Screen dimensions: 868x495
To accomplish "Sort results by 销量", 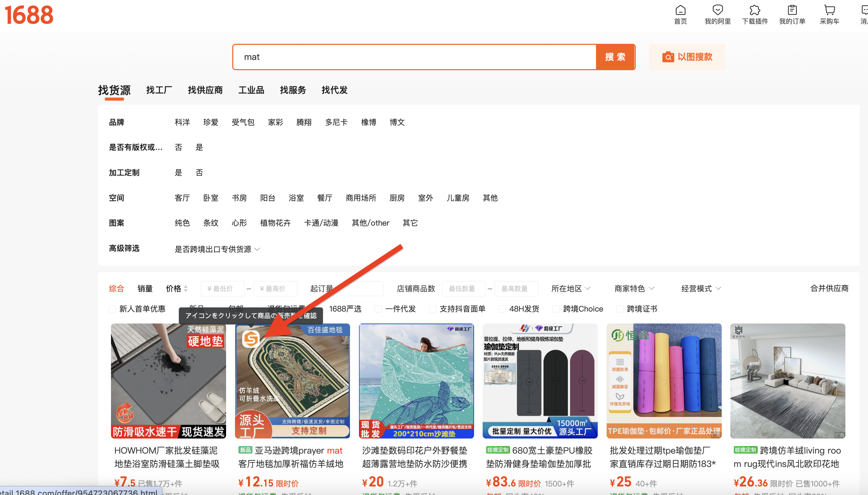I will click(x=145, y=289).
